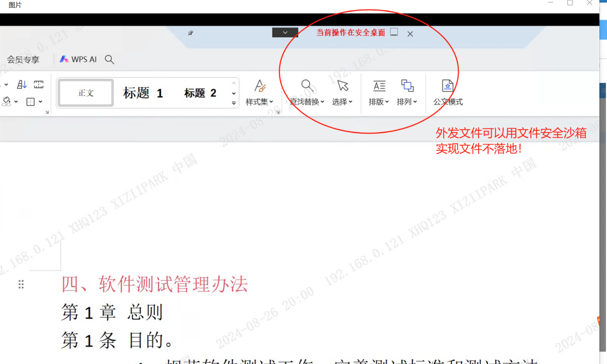Click the sort text icon
The image size is (607, 364).
(22, 85)
